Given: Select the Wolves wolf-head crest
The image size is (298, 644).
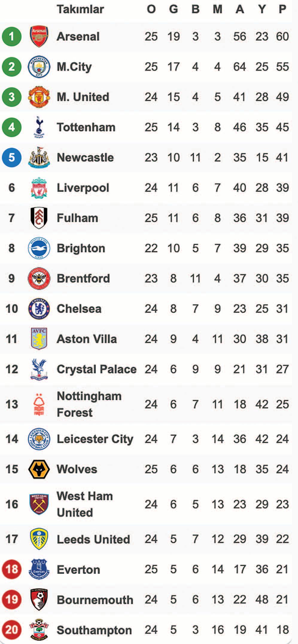Looking at the screenshot, I should [x=39, y=469].
